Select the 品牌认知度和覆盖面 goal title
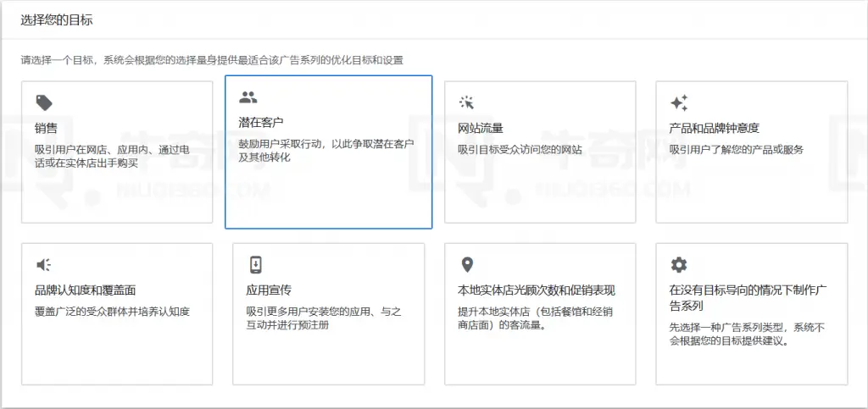This screenshot has width=868, height=409. (86, 290)
